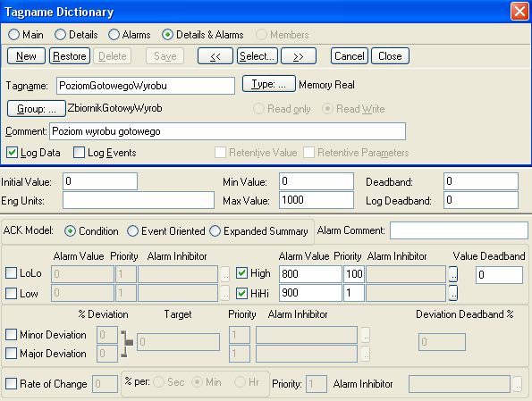Click the HiHi alarm value field
532x401 pixels.
click(x=310, y=293)
